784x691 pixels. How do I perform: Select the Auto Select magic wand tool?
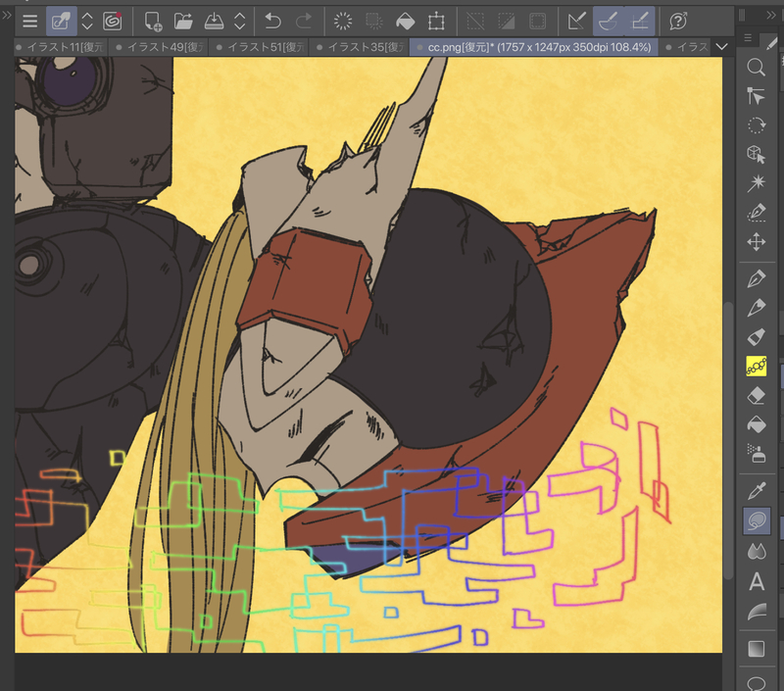pyautogui.click(x=756, y=183)
